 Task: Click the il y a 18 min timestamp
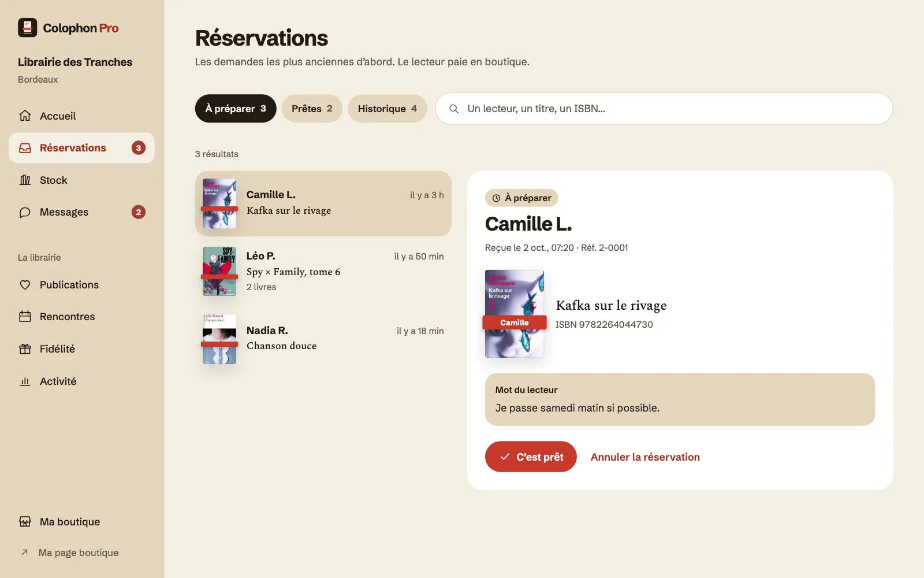point(420,331)
